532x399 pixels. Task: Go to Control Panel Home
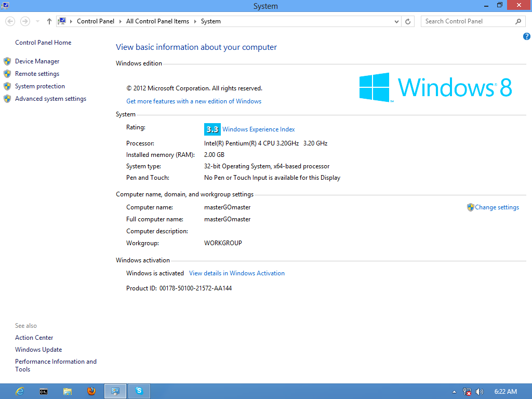43,43
